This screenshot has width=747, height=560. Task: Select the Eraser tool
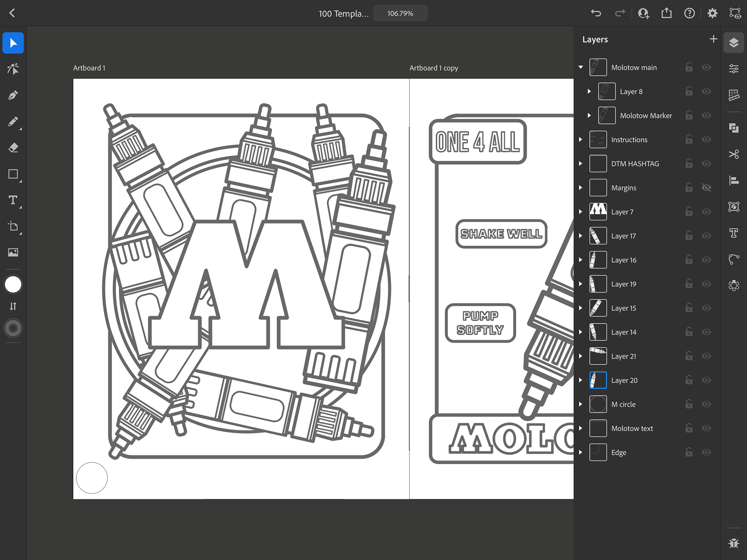[x=13, y=148]
